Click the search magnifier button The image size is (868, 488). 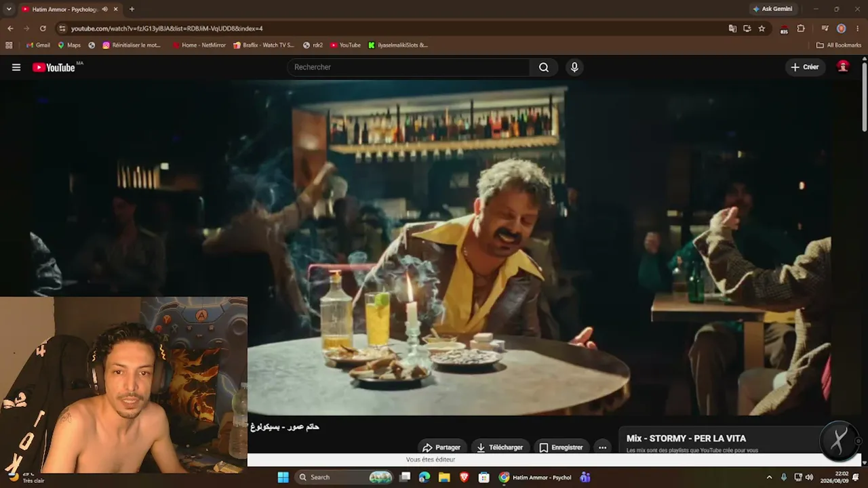pyautogui.click(x=544, y=67)
